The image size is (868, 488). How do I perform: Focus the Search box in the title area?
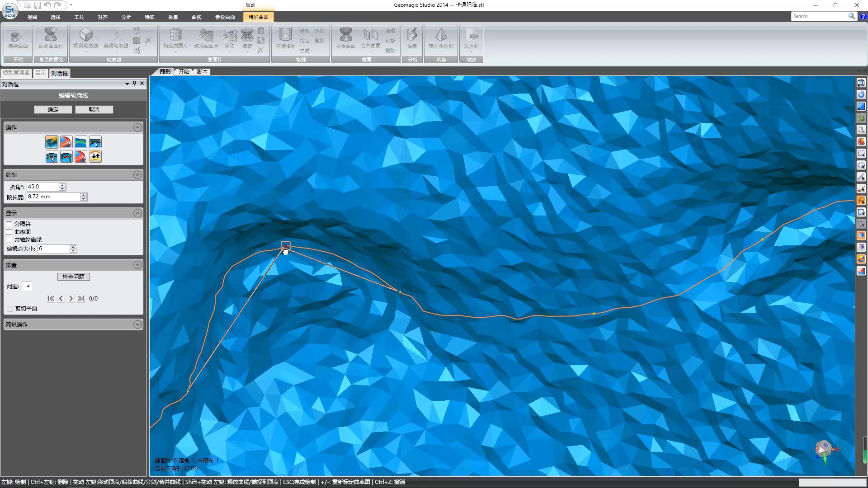pos(820,16)
